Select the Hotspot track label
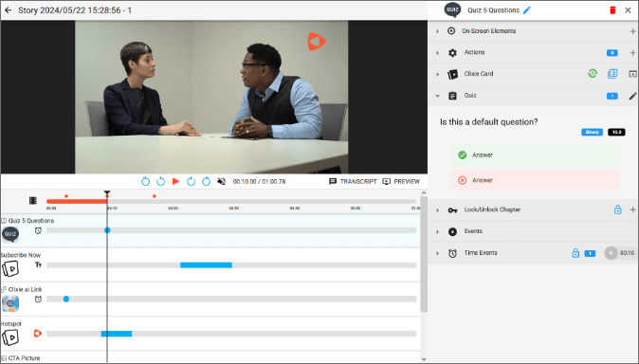 click(11, 323)
